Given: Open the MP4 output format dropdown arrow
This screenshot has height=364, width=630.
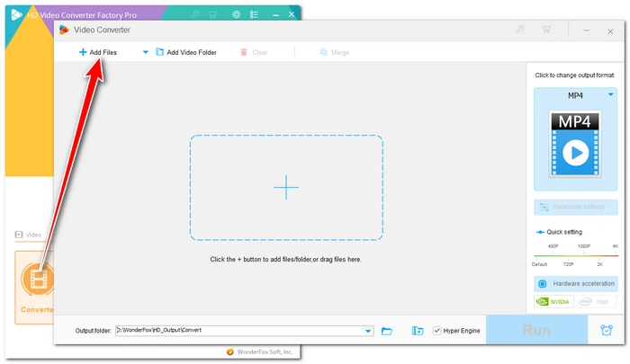Looking at the screenshot, I should point(611,94).
